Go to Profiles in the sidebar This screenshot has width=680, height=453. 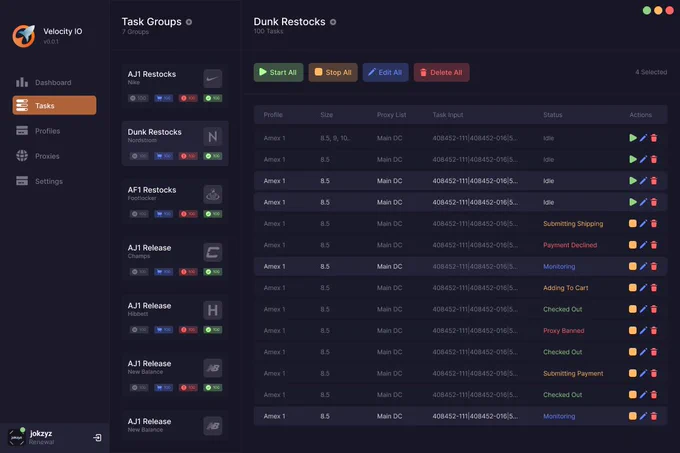tap(38, 131)
